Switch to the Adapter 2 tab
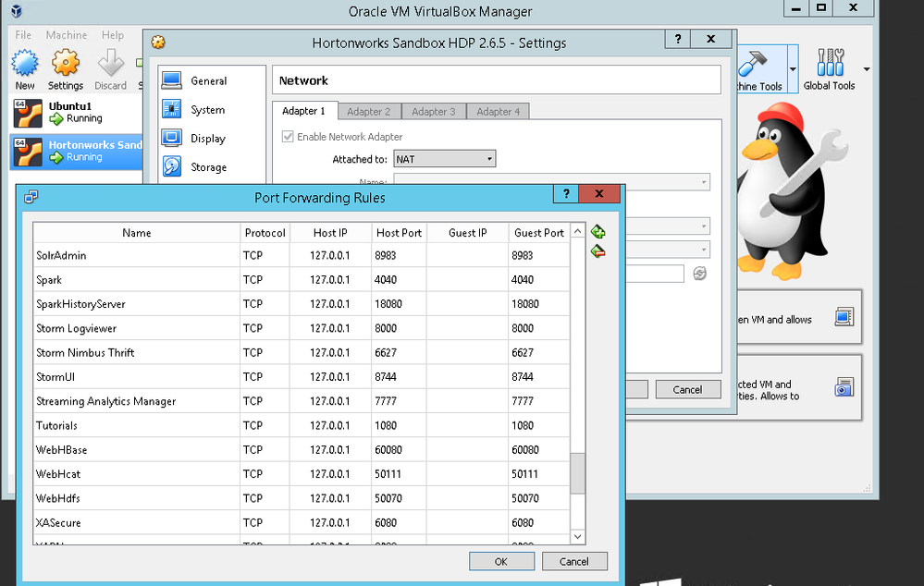 click(369, 111)
